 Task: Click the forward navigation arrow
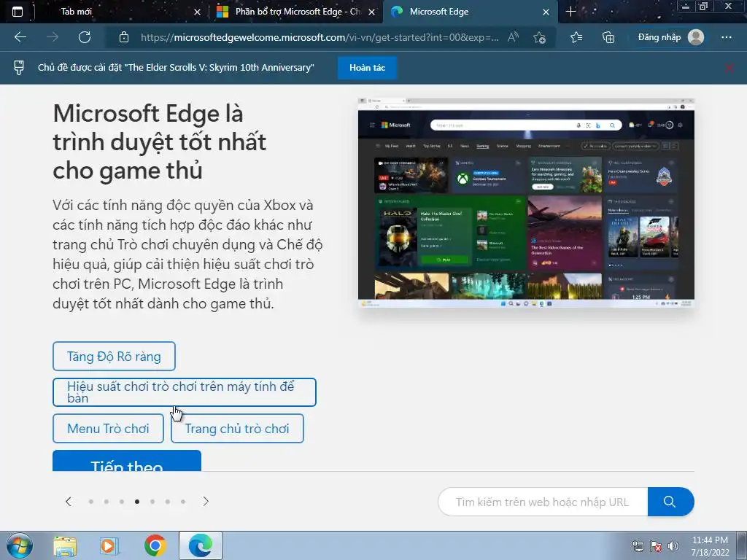coord(53,37)
